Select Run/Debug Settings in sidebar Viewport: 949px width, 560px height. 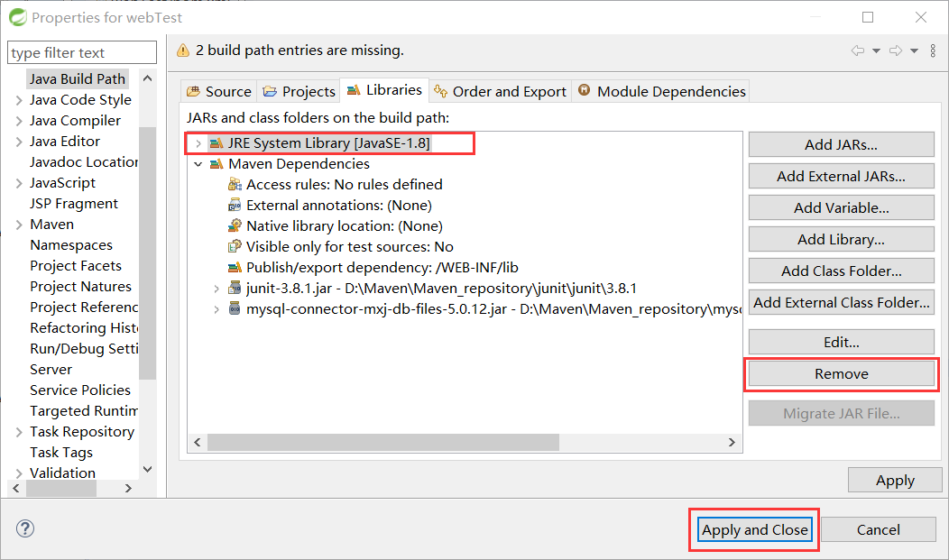84,349
